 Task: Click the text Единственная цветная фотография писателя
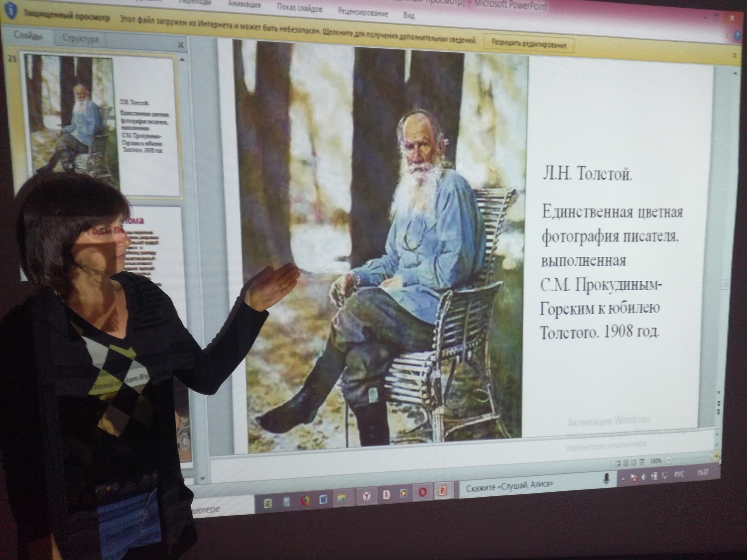pyautogui.click(x=612, y=224)
